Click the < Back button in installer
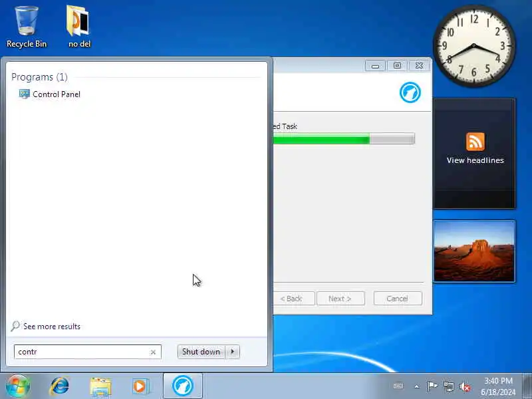This screenshot has width=532, height=399. click(294, 299)
